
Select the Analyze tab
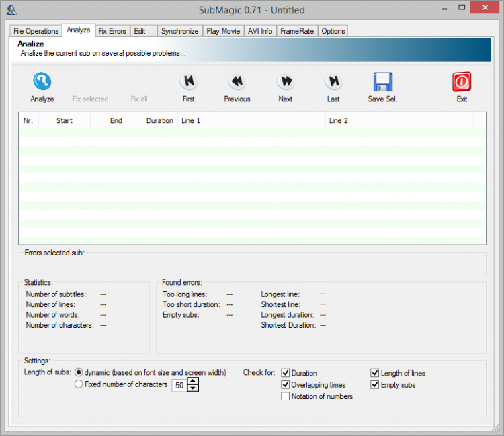(79, 30)
